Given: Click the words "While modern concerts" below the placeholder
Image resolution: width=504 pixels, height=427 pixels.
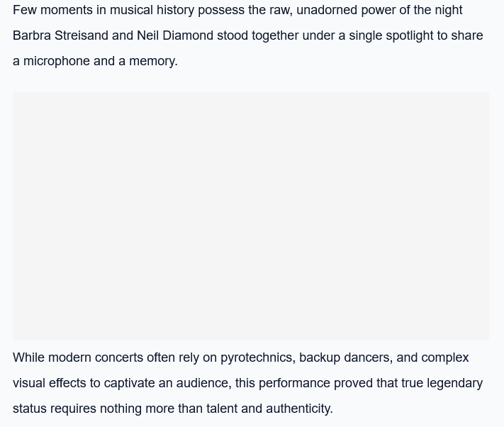Looking at the screenshot, I should pyautogui.click(x=78, y=357).
